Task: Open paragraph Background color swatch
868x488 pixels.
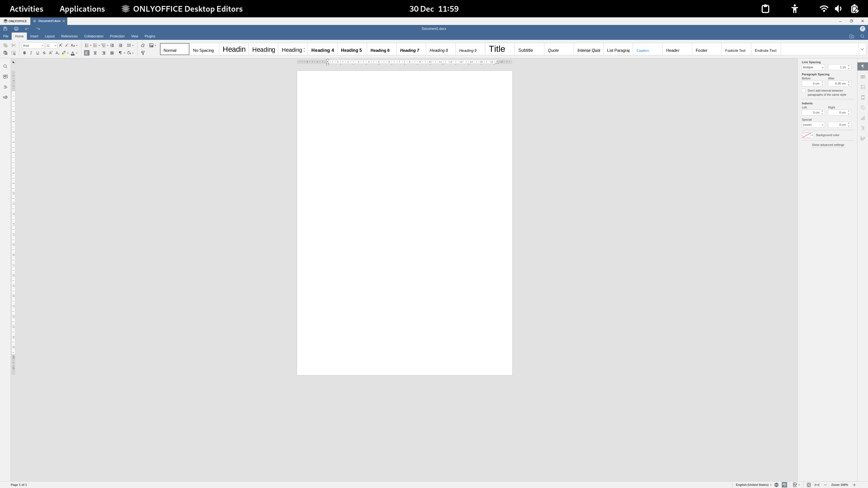Action: coord(806,135)
